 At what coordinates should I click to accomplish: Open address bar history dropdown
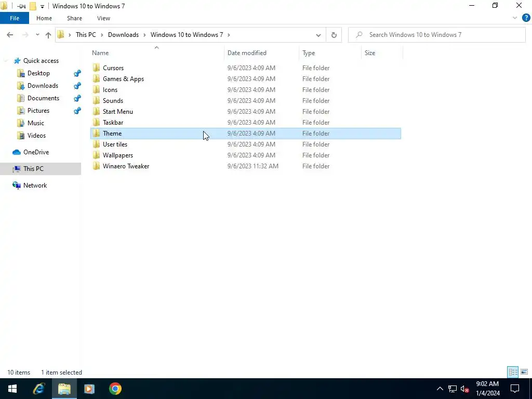318,35
